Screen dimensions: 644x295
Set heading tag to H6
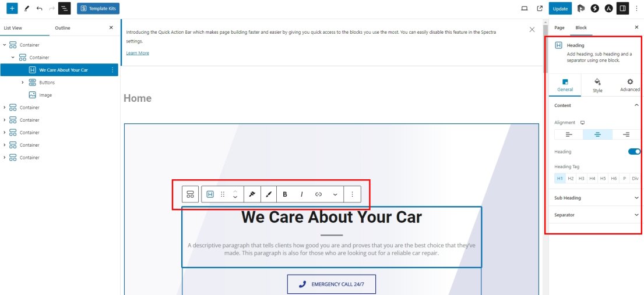tap(614, 179)
